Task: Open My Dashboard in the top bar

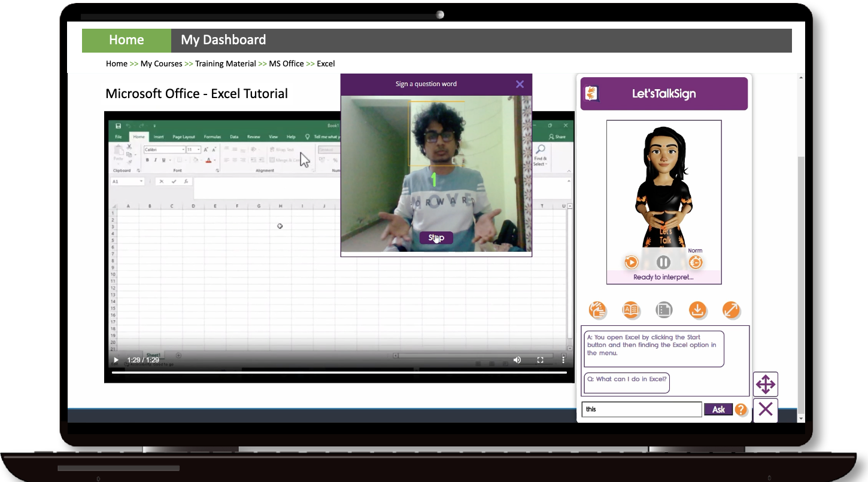Action: click(x=223, y=40)
